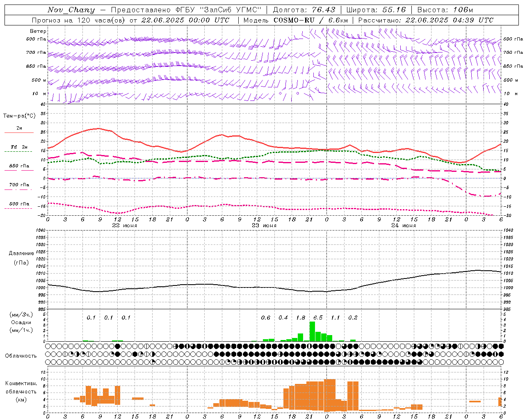Click the "Облачность" cloud cover label
This screenshot has width=525, height=420.
point(21,356)
